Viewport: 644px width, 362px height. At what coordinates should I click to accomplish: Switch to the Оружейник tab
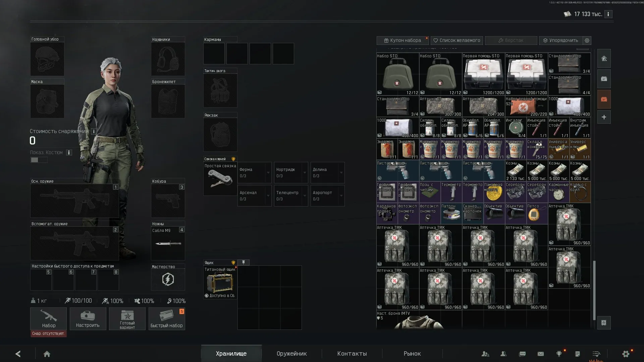coord(291,354)
